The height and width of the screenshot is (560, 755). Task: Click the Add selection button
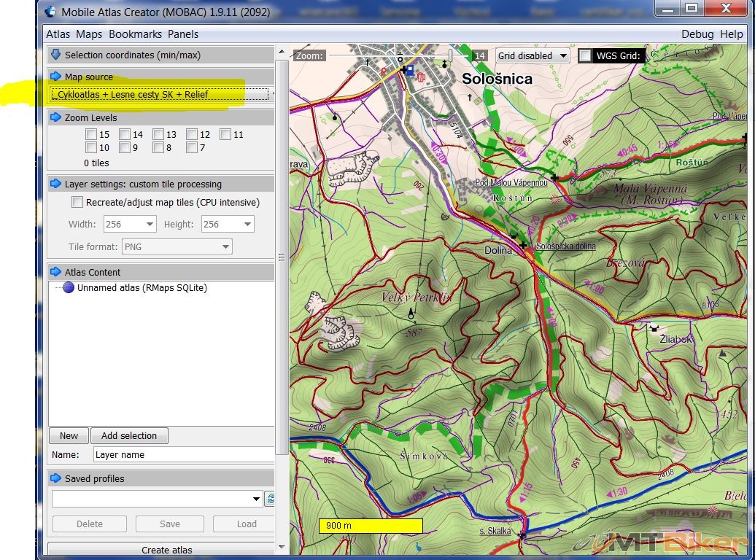pos(129,435)
